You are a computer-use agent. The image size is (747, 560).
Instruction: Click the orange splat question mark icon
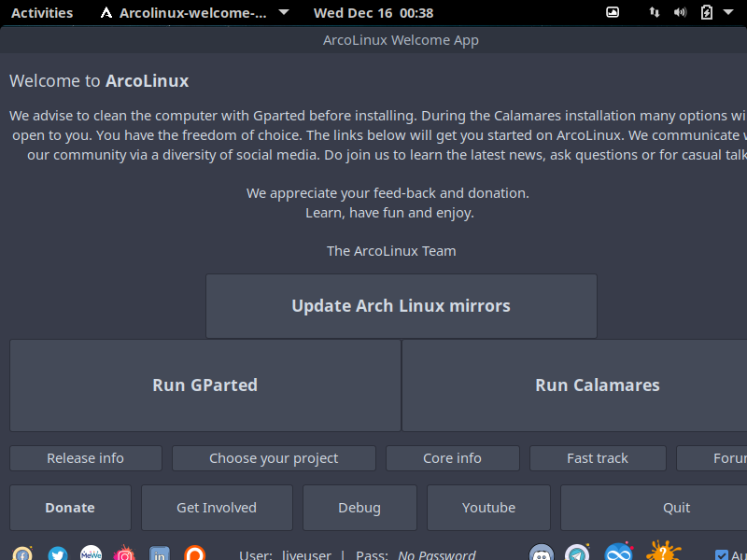coord(663,552)
